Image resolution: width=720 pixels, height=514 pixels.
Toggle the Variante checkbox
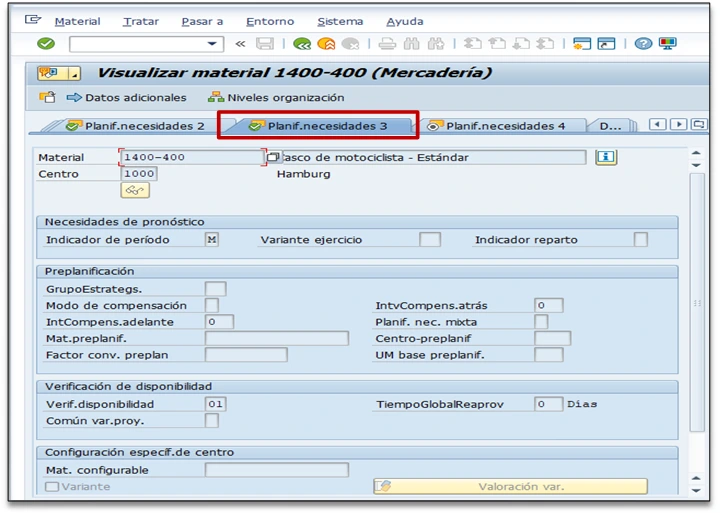(x=52, y=487)
